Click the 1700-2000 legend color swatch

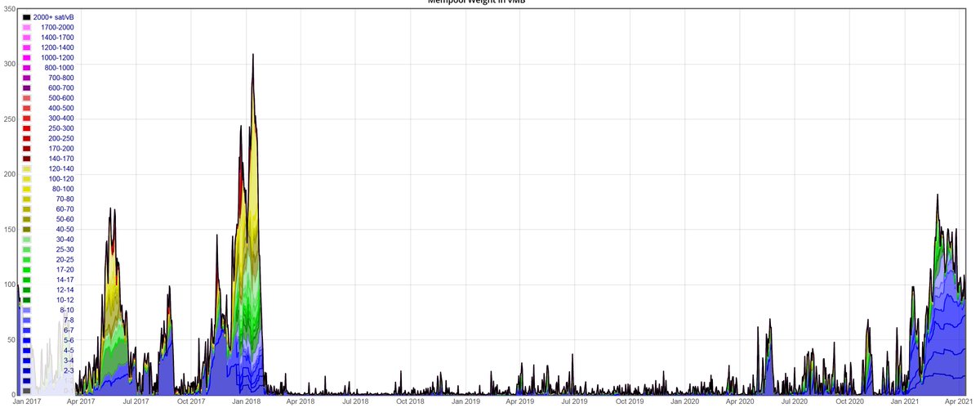[27, 28]
